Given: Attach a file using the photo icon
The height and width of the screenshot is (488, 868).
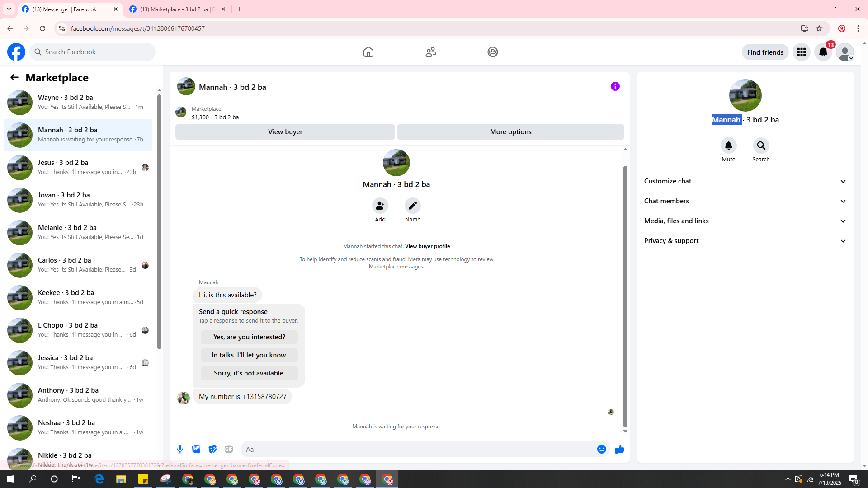Looking at the screenshot, I should (196, 449).
